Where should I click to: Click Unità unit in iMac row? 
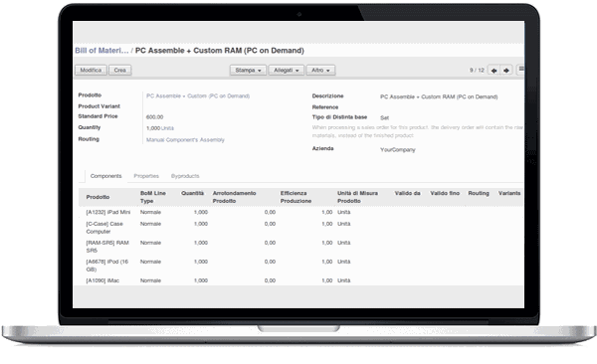pos(344,280)
